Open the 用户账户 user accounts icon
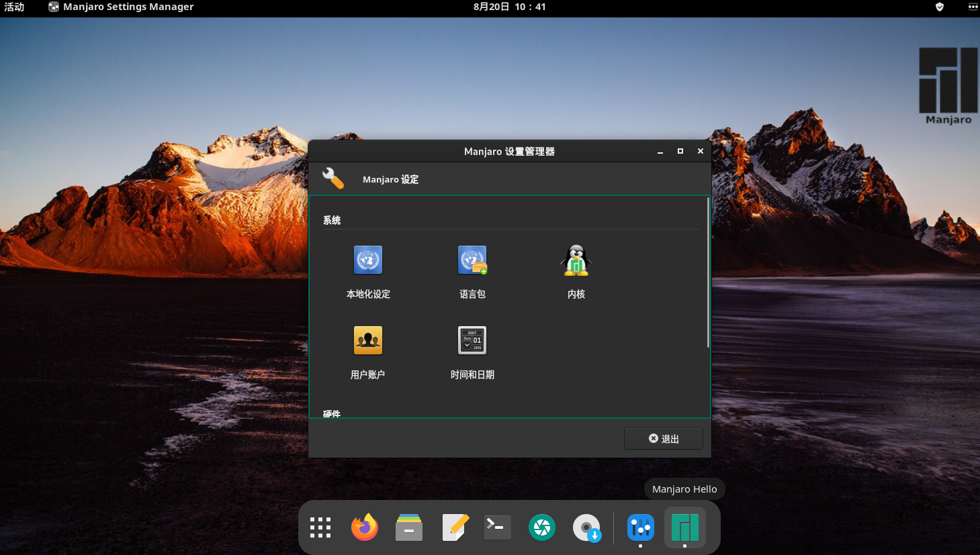Screen dimensions: 980x555 368,340
